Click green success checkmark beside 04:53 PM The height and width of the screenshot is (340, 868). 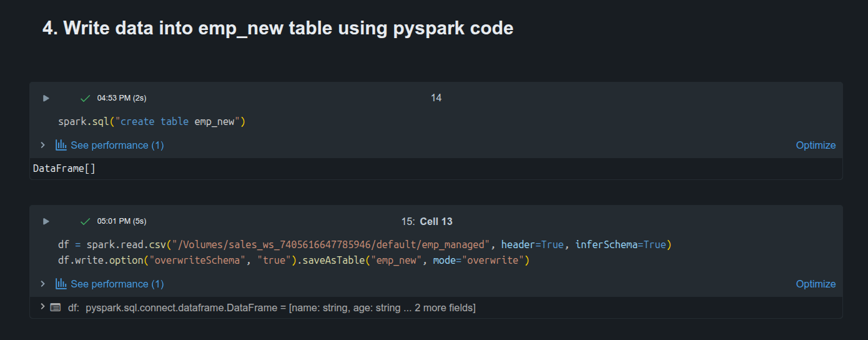86,98
